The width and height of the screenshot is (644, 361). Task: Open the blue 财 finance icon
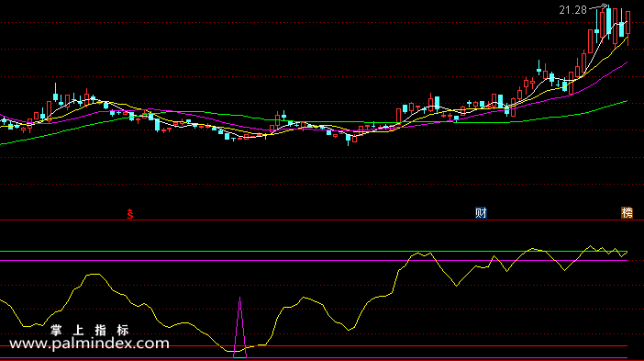(x=481, y=212)
